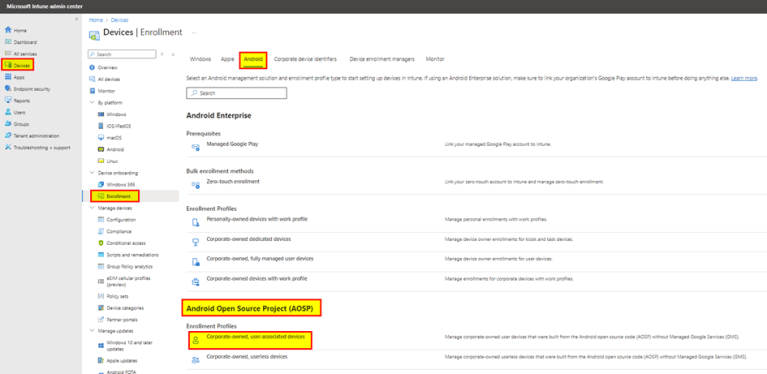767x374 pixels.
Task: Collapse the By platform section
Action: (91, 103)
